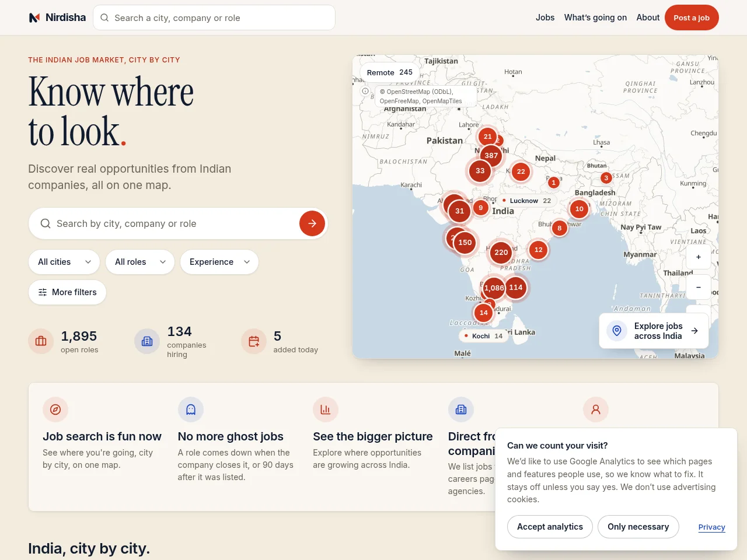747x560 pixels.
Task: Open the 21 jobs map cluster
Action: point(488,136)
